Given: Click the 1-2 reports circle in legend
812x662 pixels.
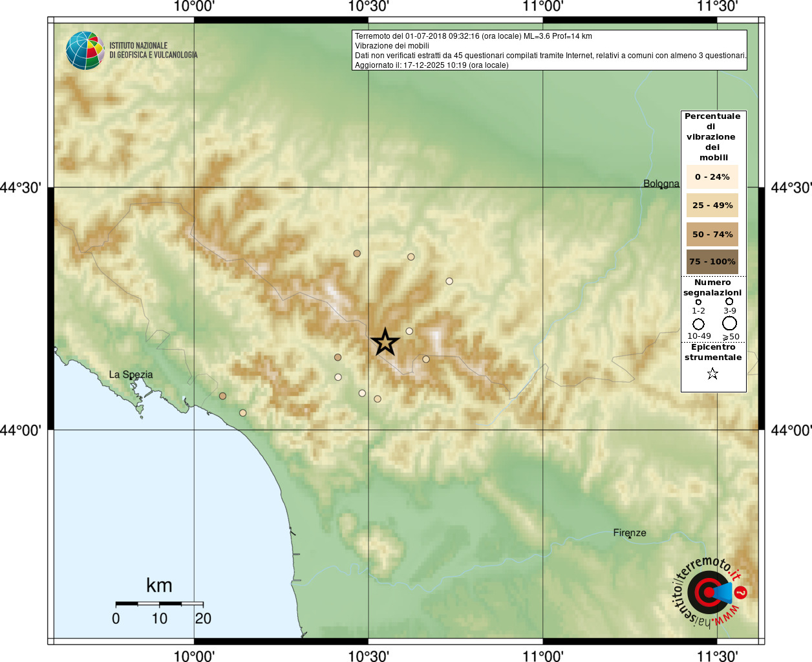Looking at the screenshot, I should (x=698, y=302).
